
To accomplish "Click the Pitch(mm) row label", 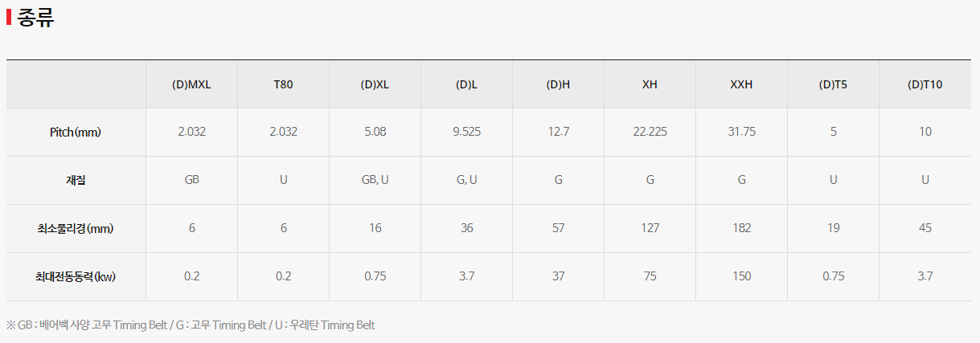I will tap(76, 133).
